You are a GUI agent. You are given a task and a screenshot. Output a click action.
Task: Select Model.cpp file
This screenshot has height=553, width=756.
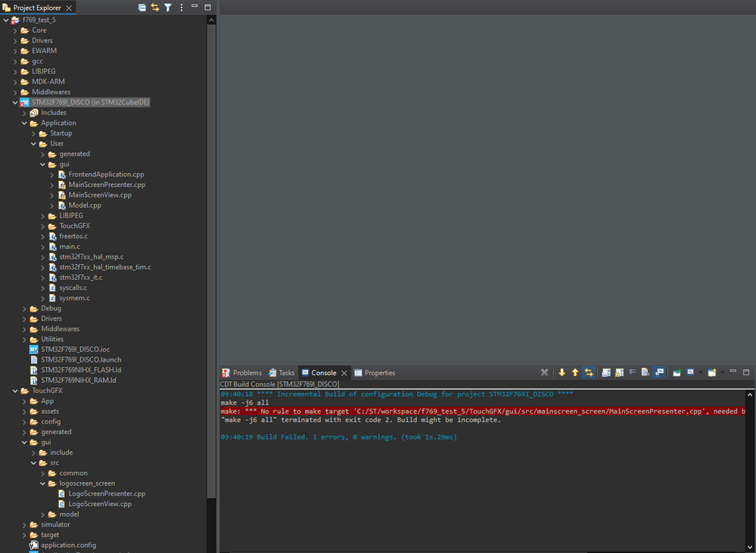click(85, 205)
